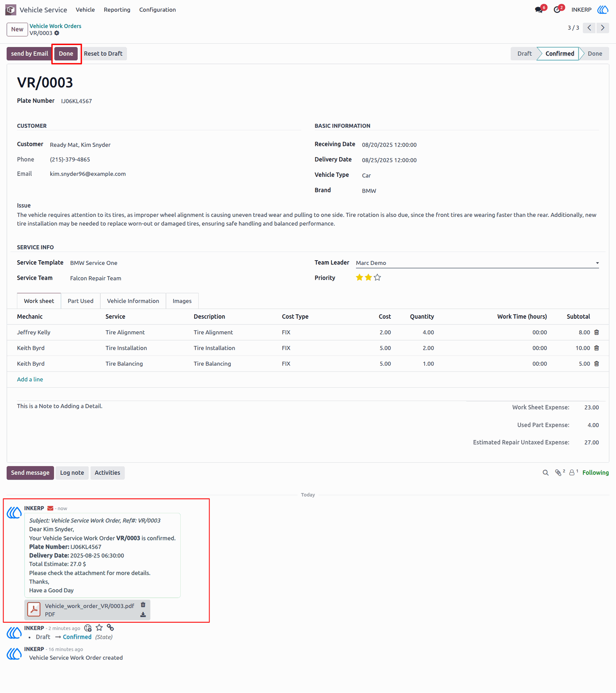
Task: Mark the Draft to Confirmed message as starred
Action: coord(99,628)
